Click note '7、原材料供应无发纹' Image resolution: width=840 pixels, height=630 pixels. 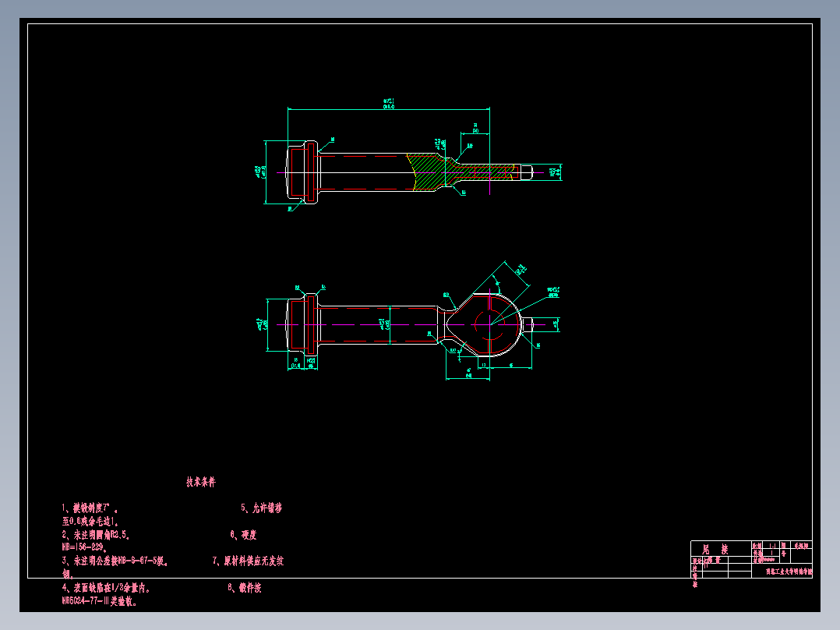pos(248,561)
